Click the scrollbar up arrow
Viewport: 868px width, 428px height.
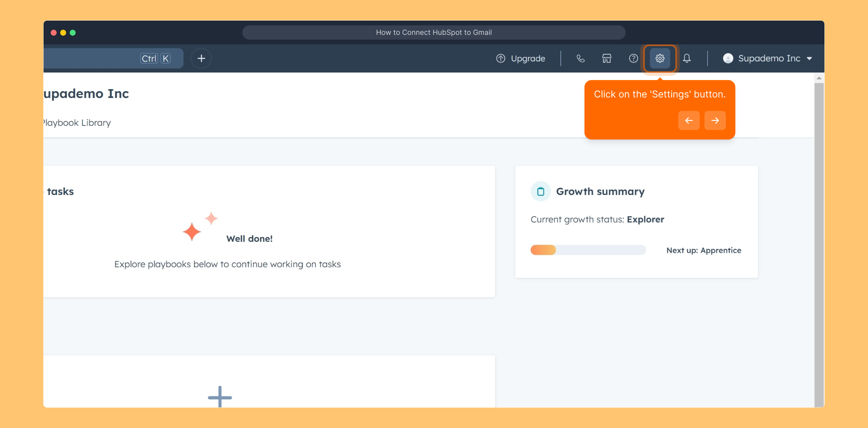click(x=819, y=78)
